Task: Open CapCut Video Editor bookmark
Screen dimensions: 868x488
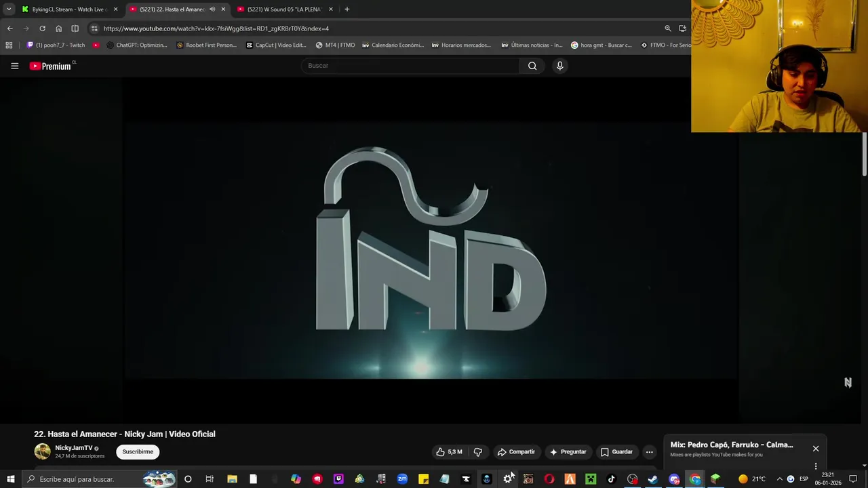Action: [x=277, y=45]
